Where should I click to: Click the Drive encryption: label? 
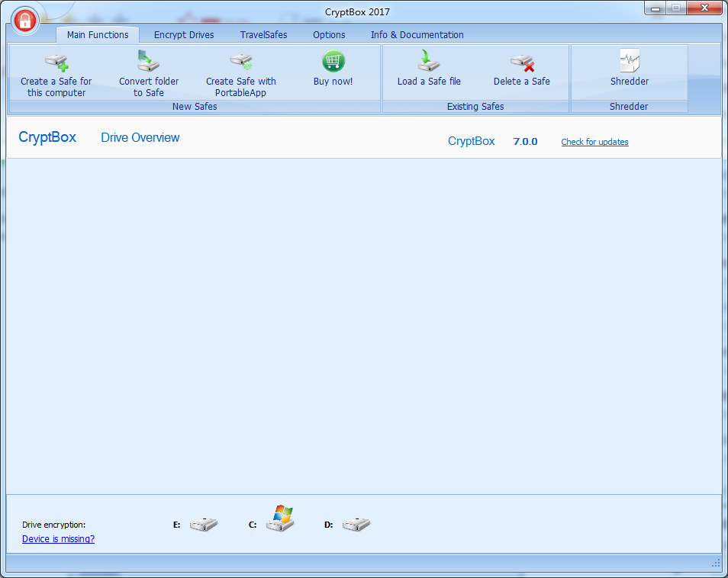click(x=54, y=525)
